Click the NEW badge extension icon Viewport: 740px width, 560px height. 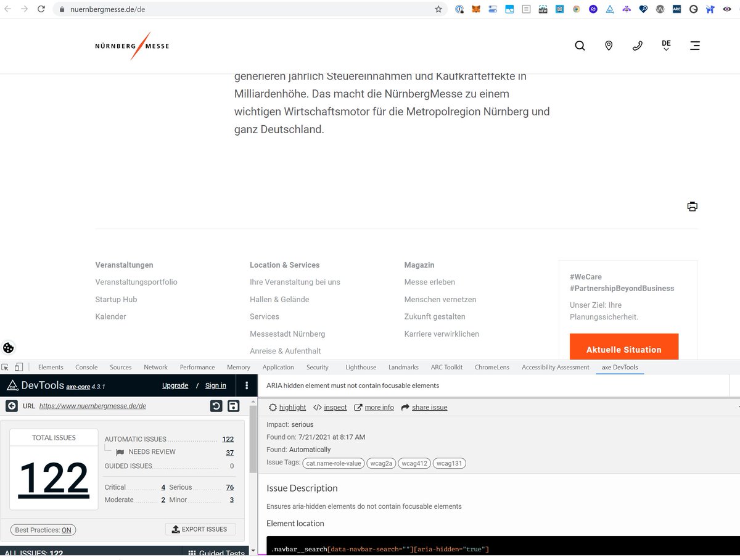[543, 9]
